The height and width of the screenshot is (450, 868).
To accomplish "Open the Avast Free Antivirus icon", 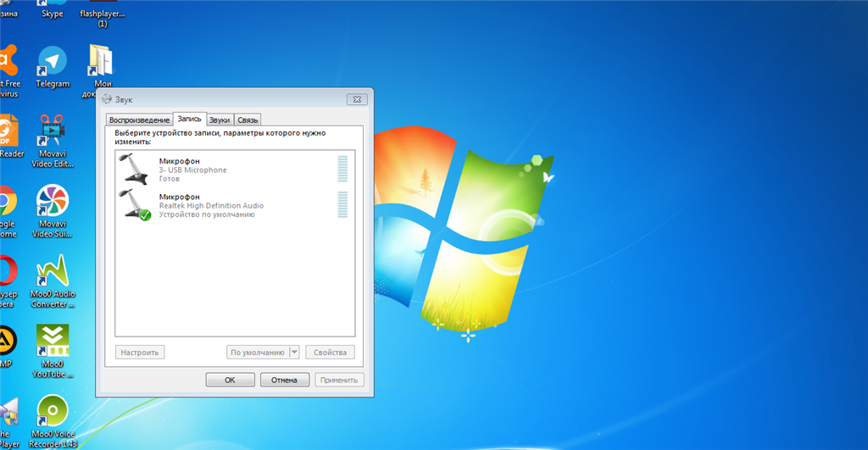I will pos(8,71).
